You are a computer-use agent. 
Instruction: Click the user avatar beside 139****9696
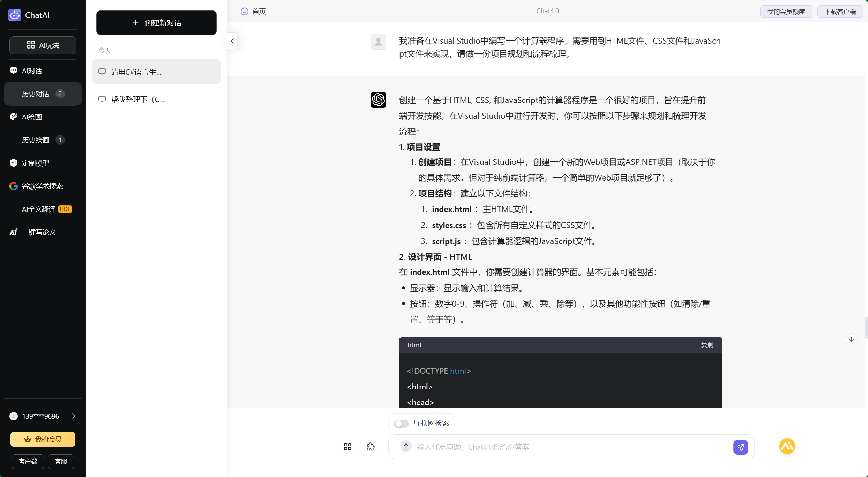point(14,416)
